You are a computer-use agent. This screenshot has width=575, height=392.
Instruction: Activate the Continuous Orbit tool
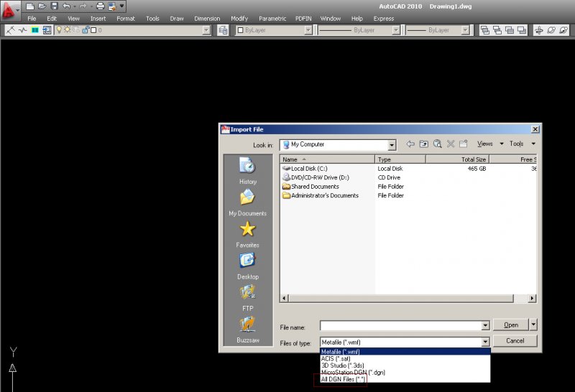[563, 30]
